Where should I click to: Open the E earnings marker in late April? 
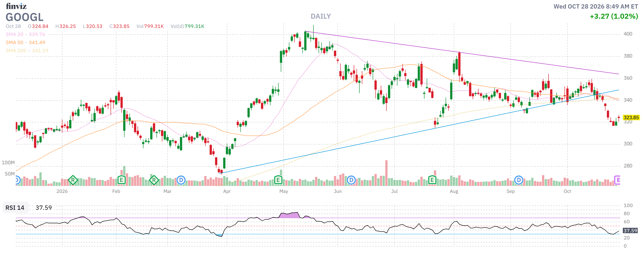click(278, 180)
